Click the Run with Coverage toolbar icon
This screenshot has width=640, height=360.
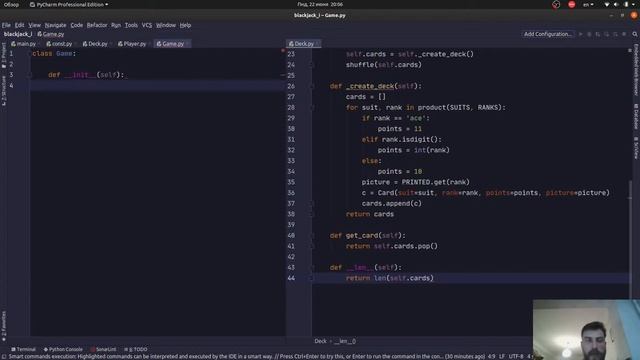pyautogui.click(x=598, y=34)
